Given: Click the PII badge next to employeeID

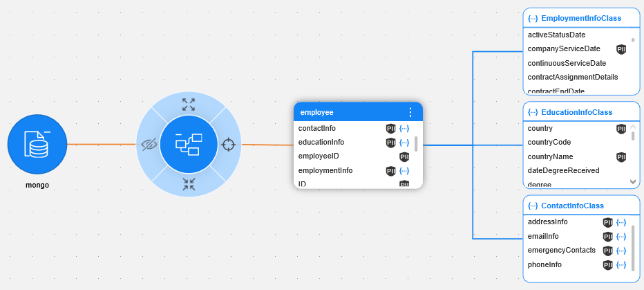Looking at the screenshot, I should coord(404,157).
